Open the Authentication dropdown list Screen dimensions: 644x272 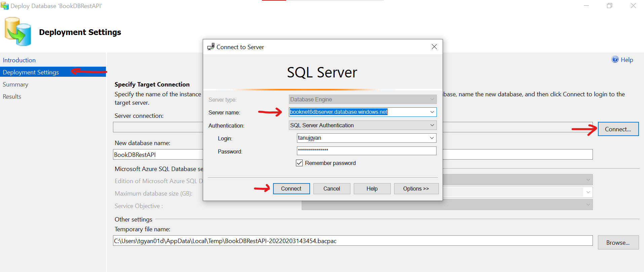363,125
